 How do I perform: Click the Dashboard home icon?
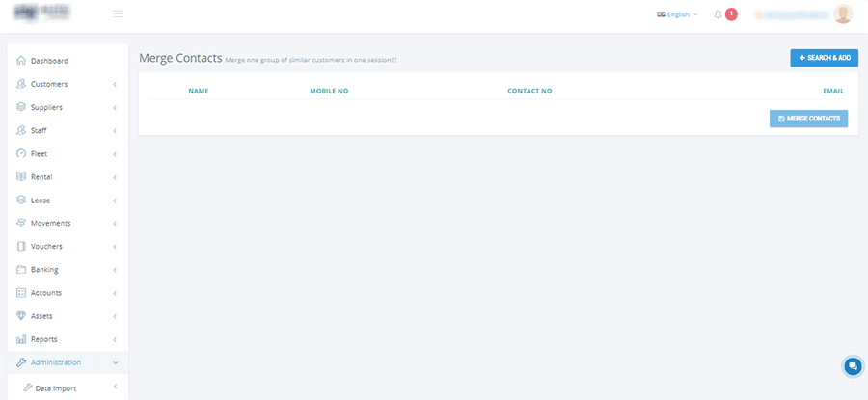pyautogui.click(x=21, y=61)
